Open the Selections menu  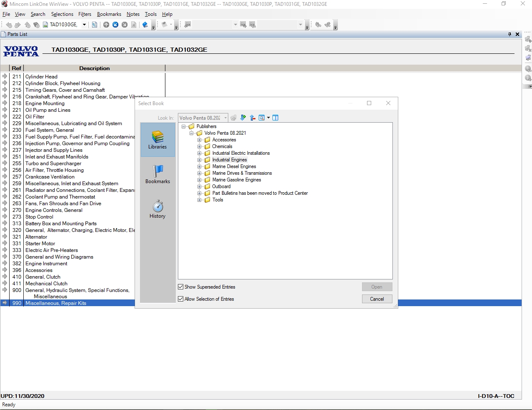[62, 14]
